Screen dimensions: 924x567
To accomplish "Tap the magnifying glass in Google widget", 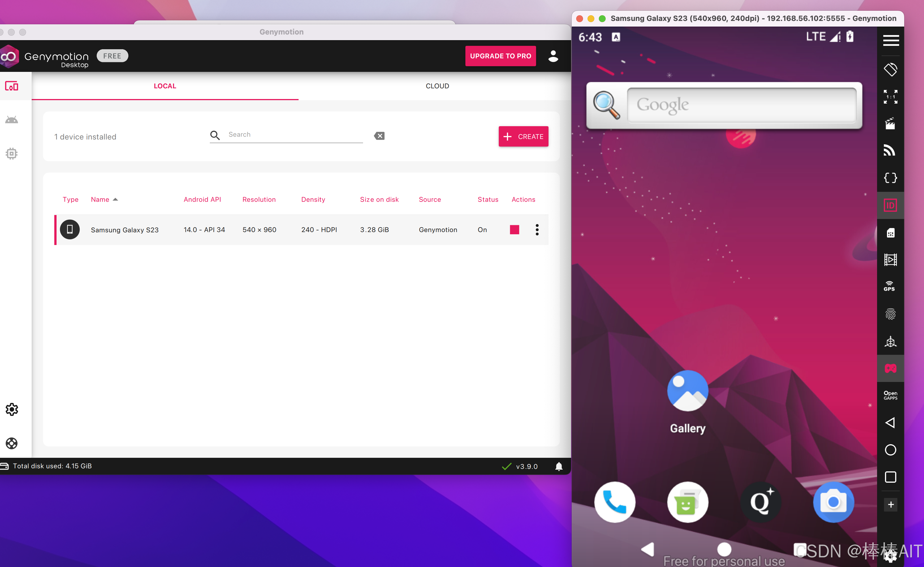I will (606, 105).
